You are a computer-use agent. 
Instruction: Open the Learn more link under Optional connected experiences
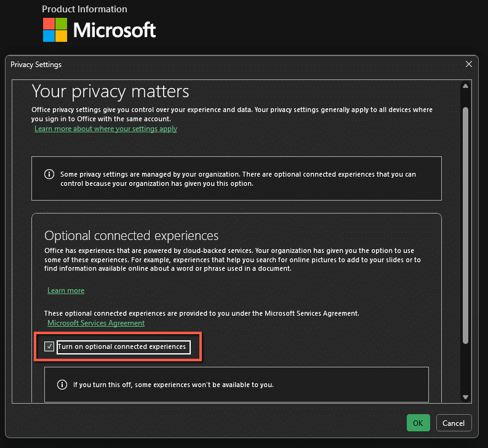[66, 290]
